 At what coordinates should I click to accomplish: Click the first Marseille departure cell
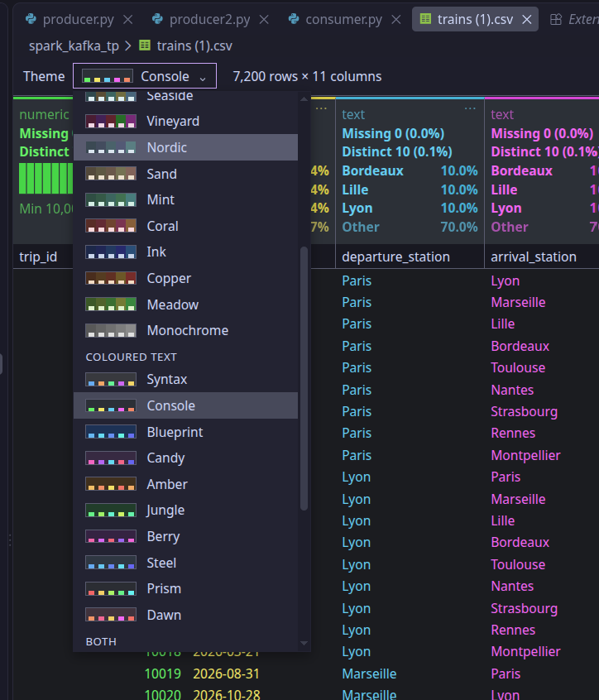click(x=369, y=674)
